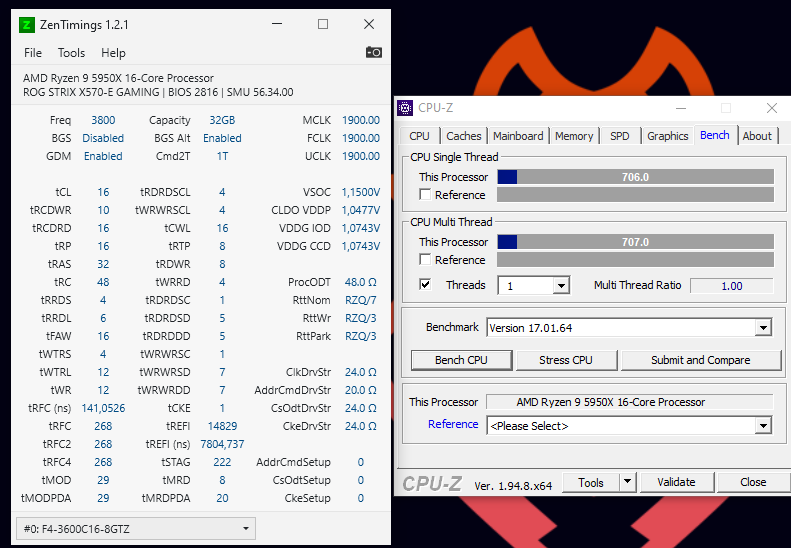Click the Stress CPU button
791x548 pixels.
click(566, 360)
